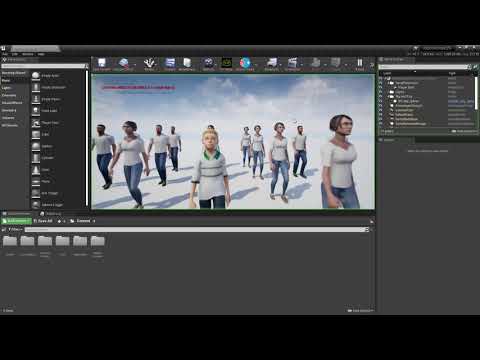Click the green Add/Import button
Viewport: 480px width, 360px height.
coord(16,221)
